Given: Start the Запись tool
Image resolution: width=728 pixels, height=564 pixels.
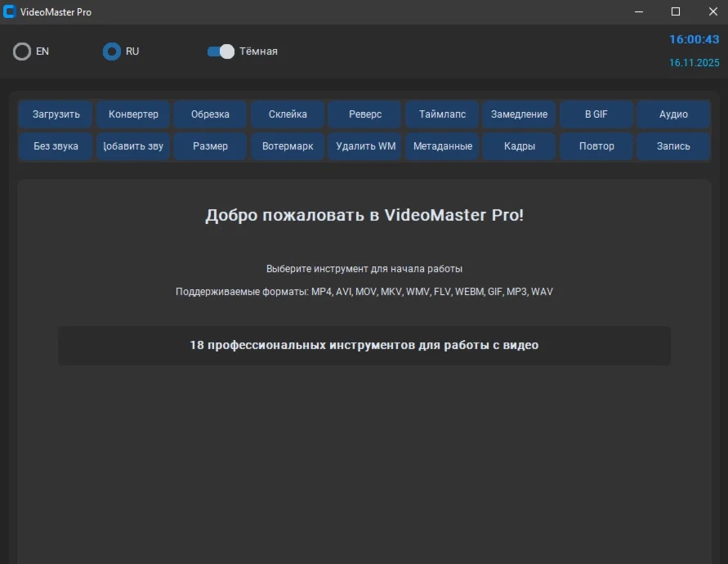Looking at the screenshot, I should pyautogui.click(x=673, y=146).
